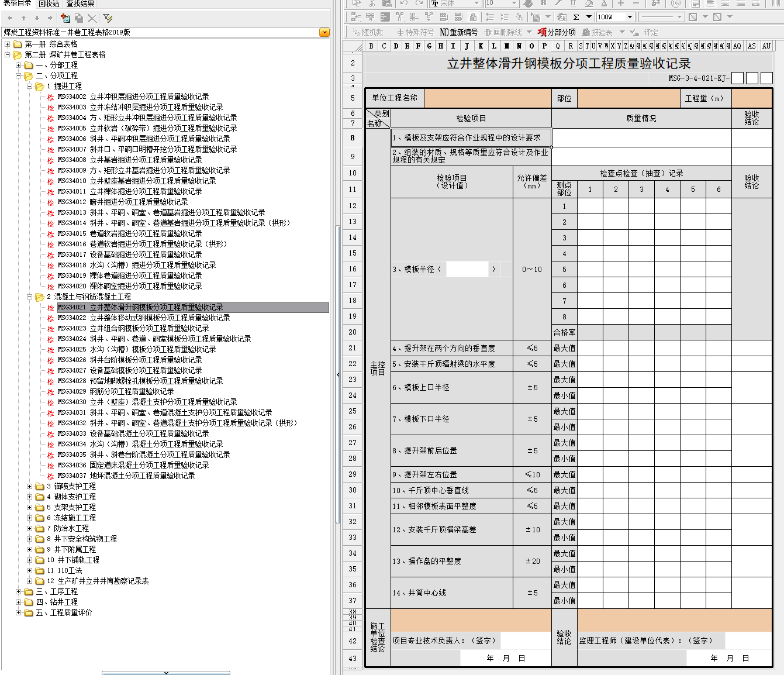
Task: Click the MSG34002 form icon in tree
Action: 51,97
